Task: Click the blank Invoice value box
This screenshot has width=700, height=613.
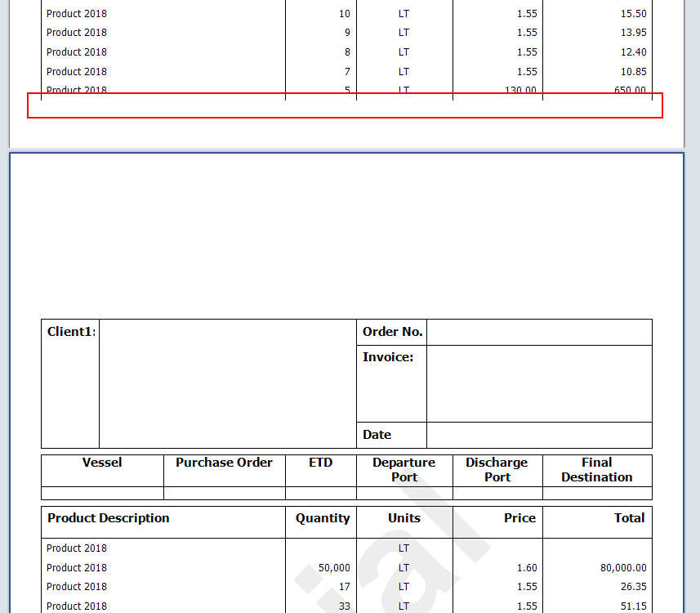Action: tap(539, 383)
